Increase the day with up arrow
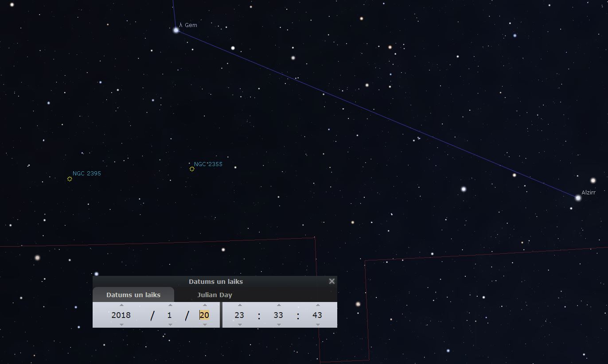The image size is (608, 364). [205, 305]
